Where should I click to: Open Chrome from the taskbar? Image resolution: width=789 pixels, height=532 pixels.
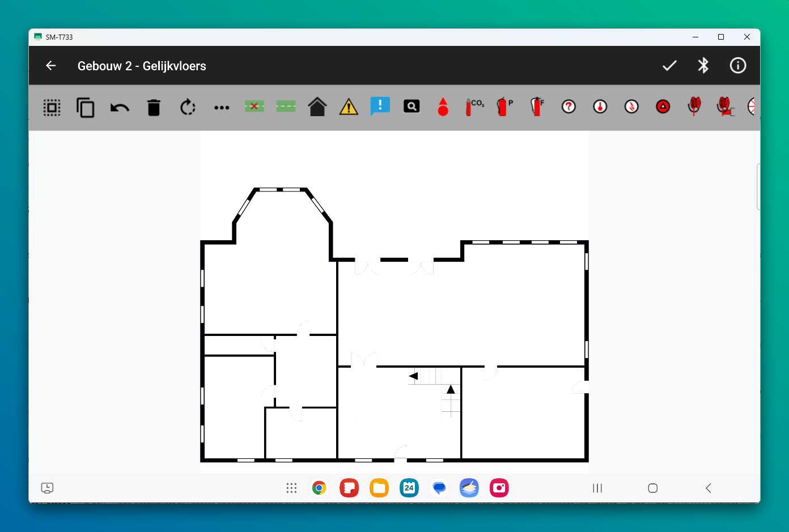click(319, 488)
